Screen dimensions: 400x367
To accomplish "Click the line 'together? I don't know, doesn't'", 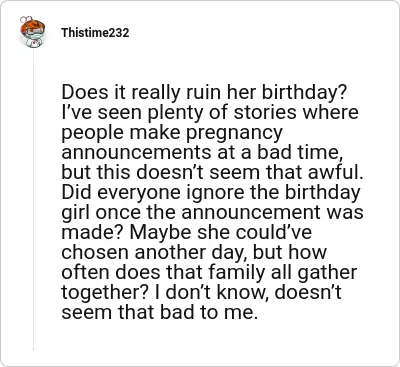I will (x=201, y=293).
